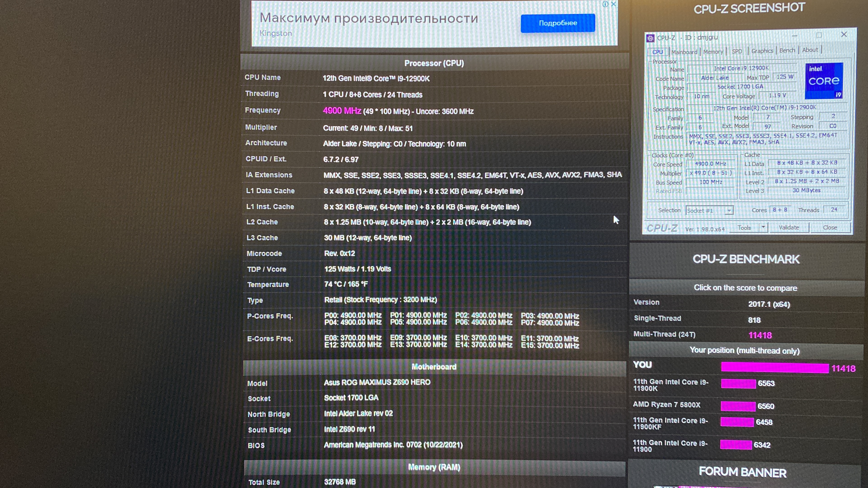Click the Intel Core i9 logo badge

click(x=824, y=81)
